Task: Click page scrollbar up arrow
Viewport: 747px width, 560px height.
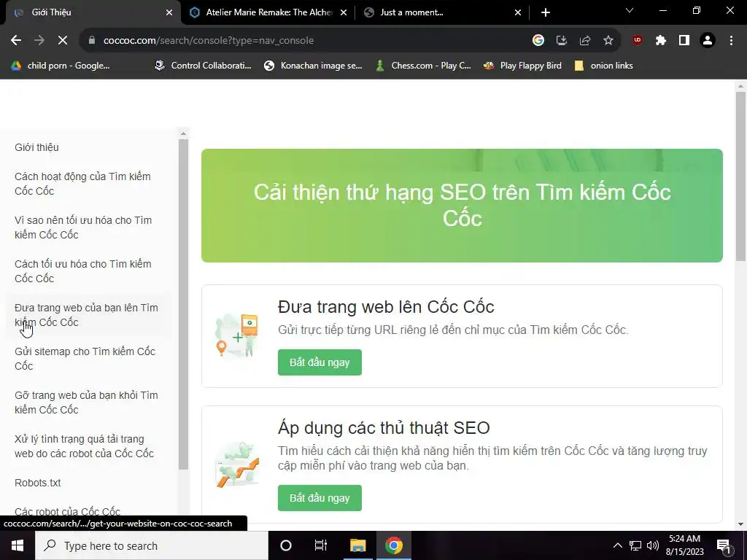Action: pyautogui.click(x=740, y=86)
